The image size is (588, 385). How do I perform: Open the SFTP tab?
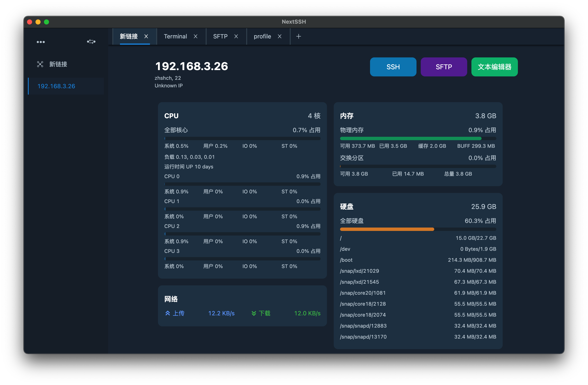pyautogui.click(x=220, y=37)
